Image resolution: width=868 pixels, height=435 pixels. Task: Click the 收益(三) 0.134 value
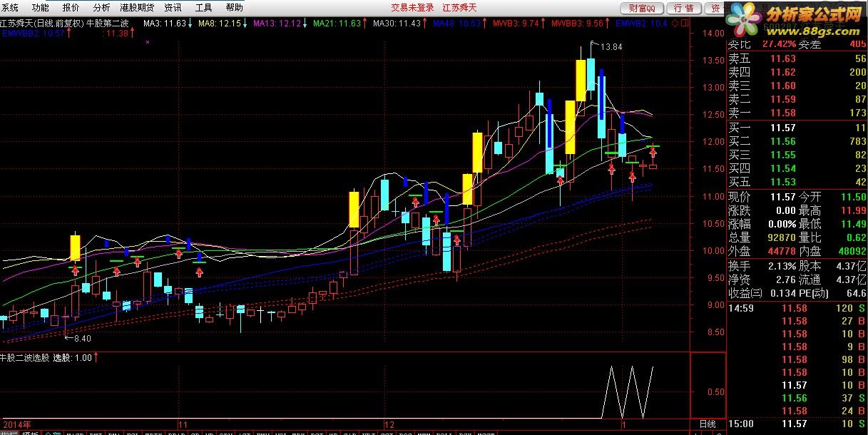click(x=782, y=293)
